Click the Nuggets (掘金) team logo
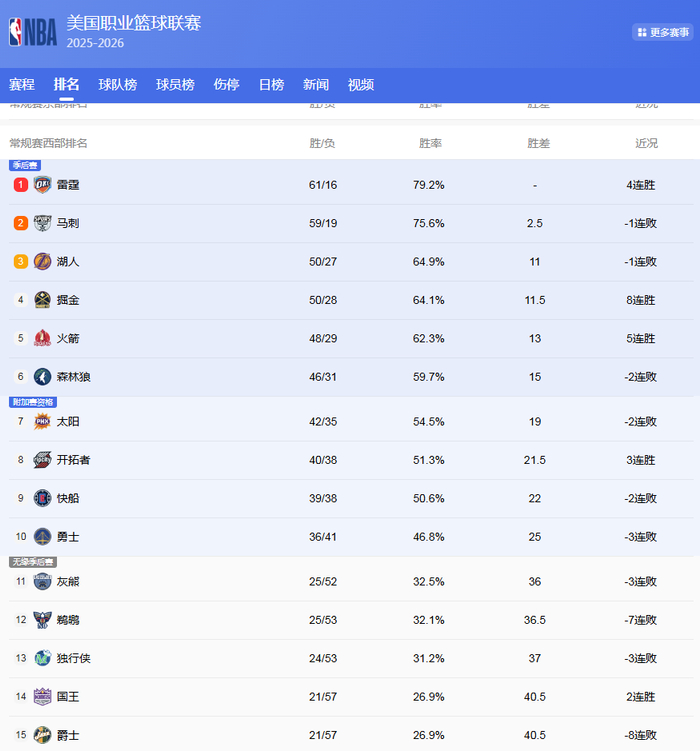 point(42,300)
